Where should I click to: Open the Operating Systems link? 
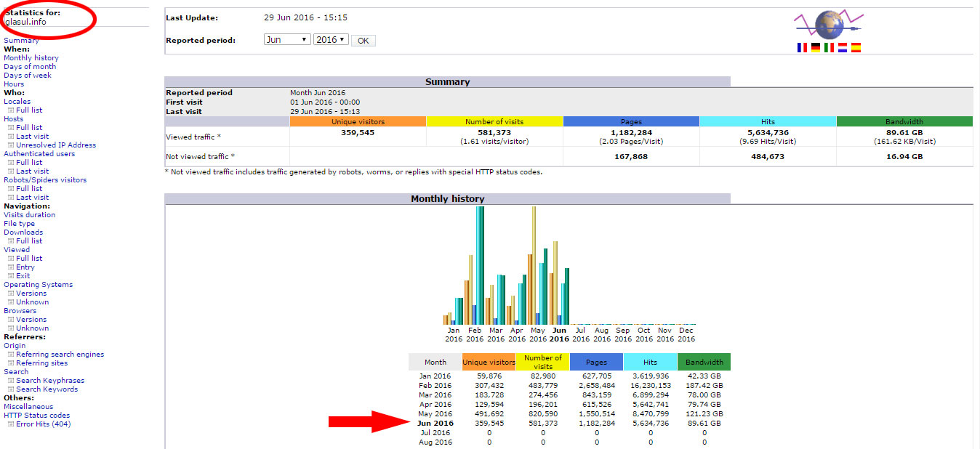pyautogui.click(x=38, y=285)
